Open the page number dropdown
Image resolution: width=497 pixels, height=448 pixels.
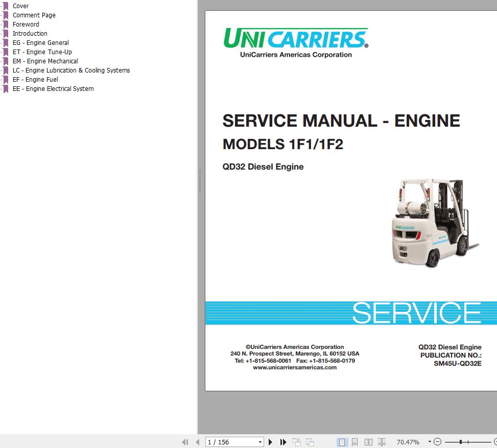(x=259, y=441)
